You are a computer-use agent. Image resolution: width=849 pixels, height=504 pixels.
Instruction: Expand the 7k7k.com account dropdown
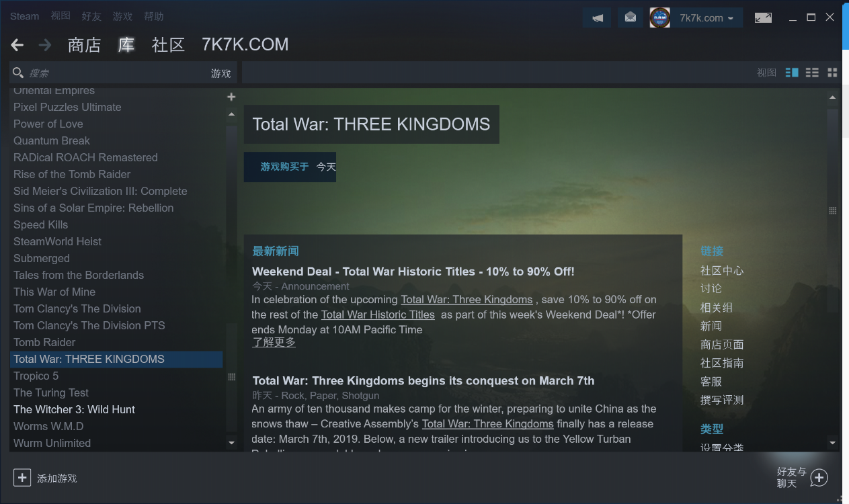click(x=706, y=18)
